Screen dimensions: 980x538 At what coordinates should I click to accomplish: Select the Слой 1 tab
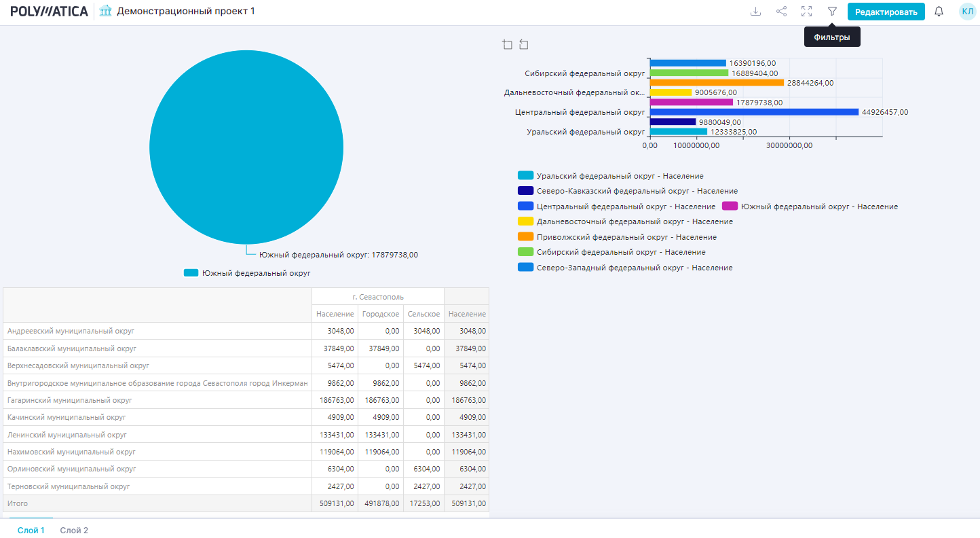(x=31, y=531)
